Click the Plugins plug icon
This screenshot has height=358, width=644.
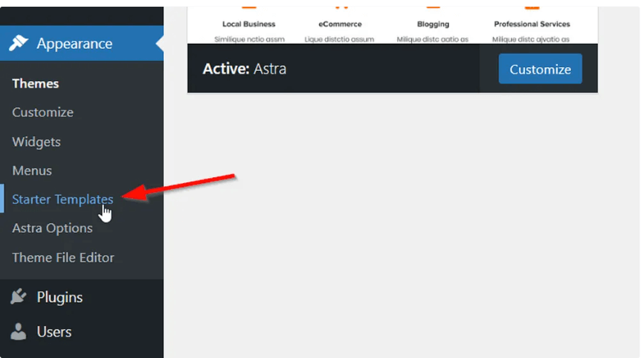point(19,296)
